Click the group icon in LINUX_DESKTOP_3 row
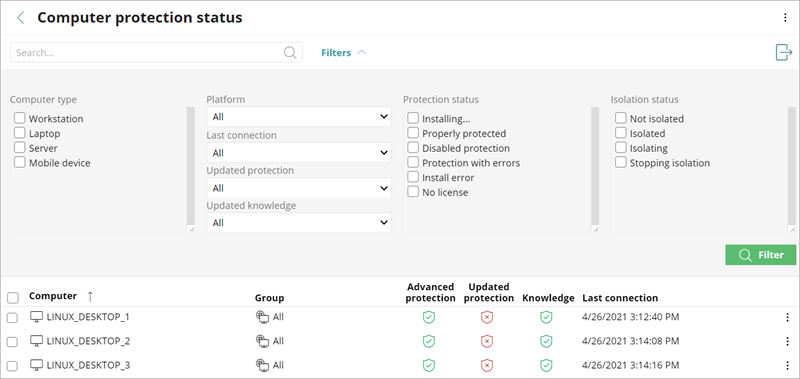800x379 pixels. click(x=262, y=365)
